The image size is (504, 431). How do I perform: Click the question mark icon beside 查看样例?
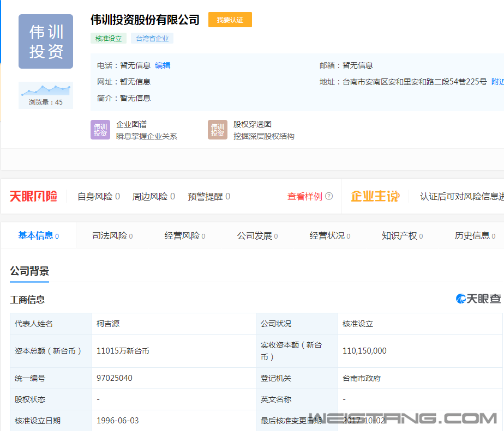329,196
